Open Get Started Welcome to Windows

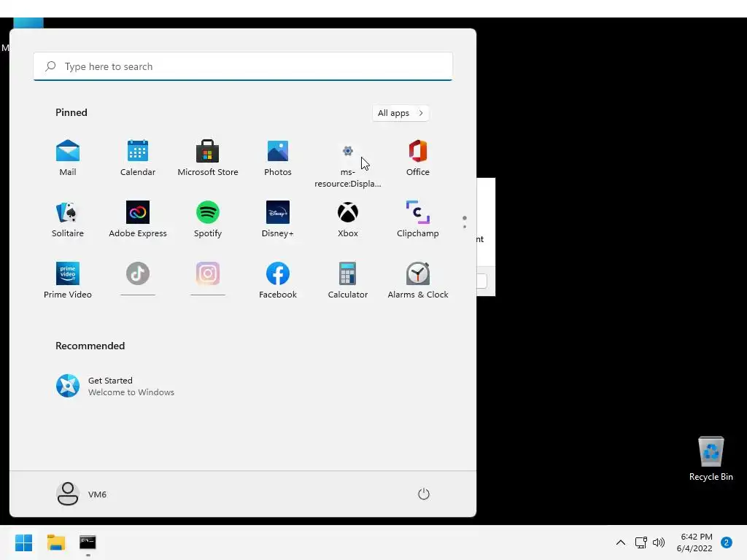115,386
